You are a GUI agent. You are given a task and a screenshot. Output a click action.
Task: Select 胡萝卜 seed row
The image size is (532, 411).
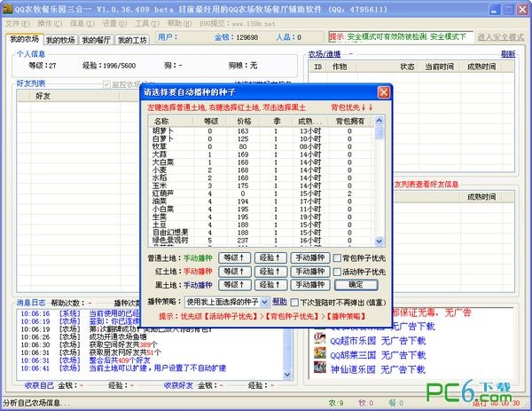tap(262, 131)
